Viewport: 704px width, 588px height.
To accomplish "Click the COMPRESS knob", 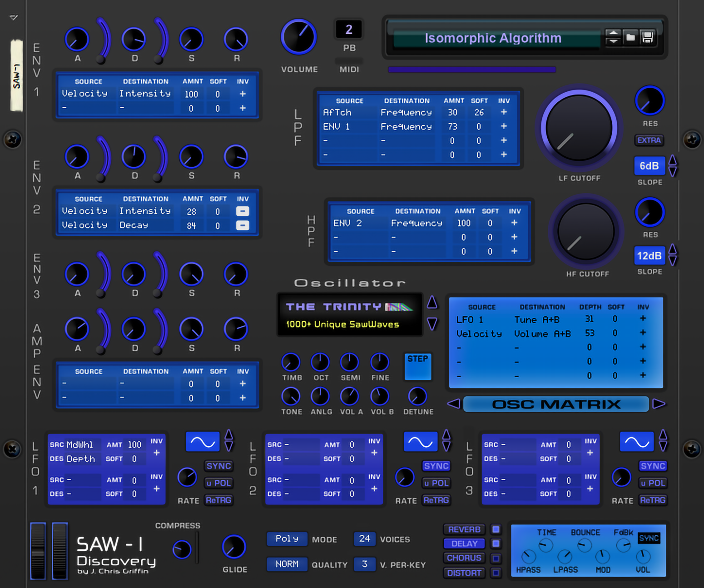I will 182,549.
